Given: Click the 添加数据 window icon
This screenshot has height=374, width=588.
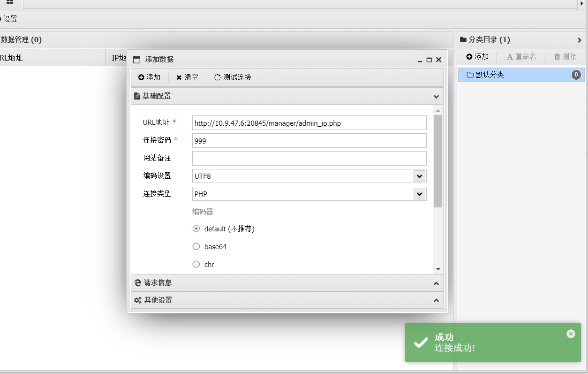Looking at the screenshot, I should 137,60.
